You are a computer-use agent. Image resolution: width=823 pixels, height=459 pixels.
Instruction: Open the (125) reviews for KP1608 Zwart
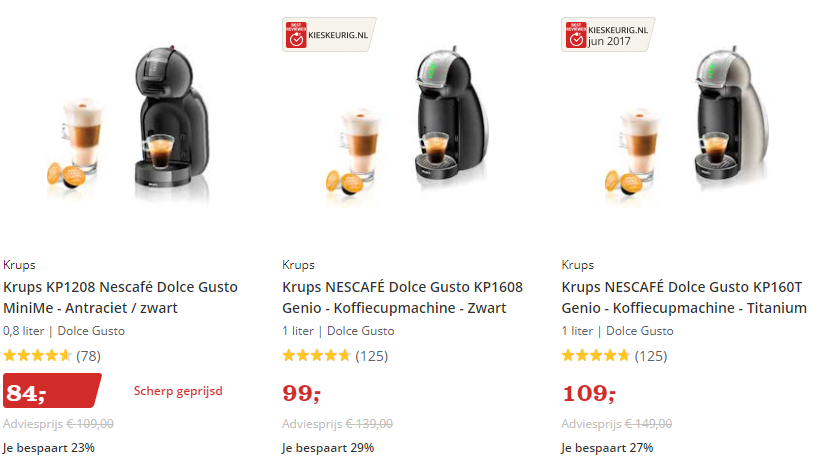[371, 355]
